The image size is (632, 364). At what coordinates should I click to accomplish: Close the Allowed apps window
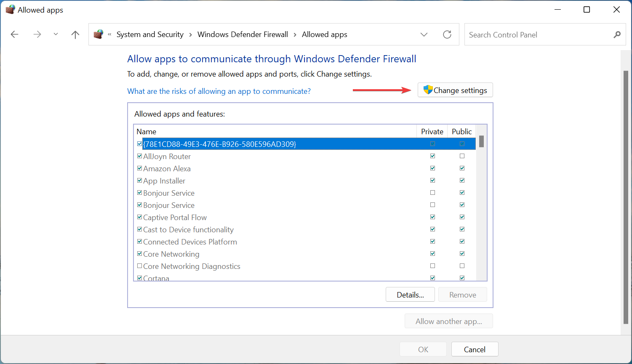pos(616,10)
